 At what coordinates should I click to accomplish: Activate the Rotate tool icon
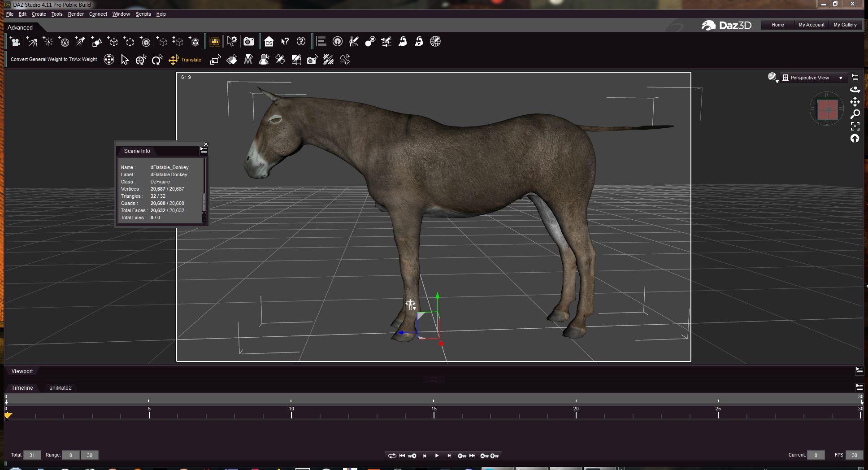pyautogui.click(x=157, y=60)
